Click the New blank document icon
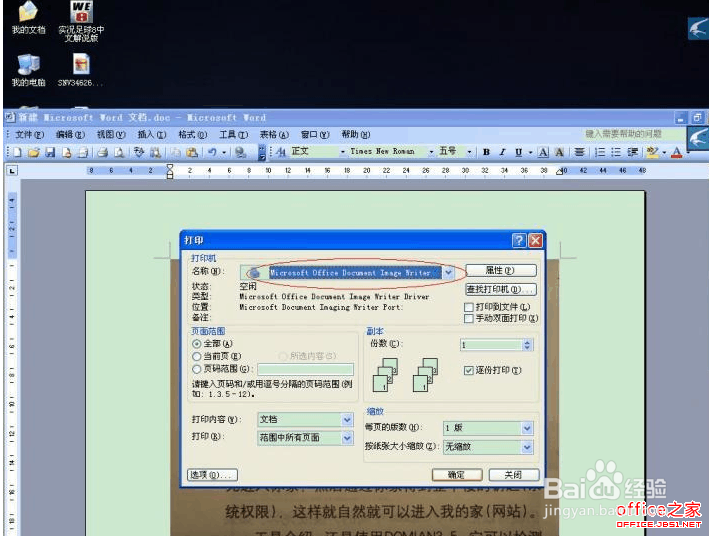709x536 pixels. tap(17, 152)
